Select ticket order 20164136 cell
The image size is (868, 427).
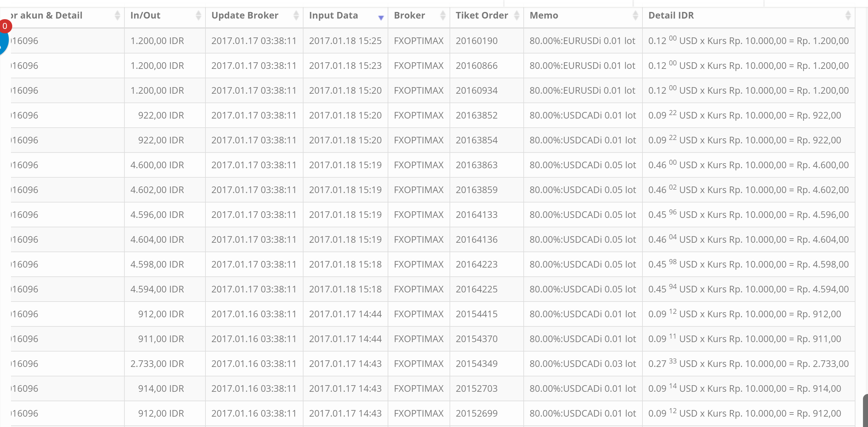pyautogui.click(x=487, y=240)
